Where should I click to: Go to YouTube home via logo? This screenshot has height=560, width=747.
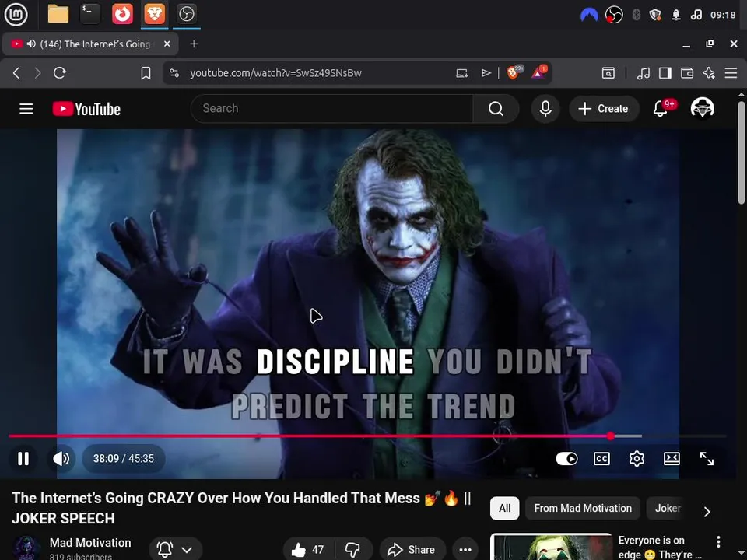86,109
